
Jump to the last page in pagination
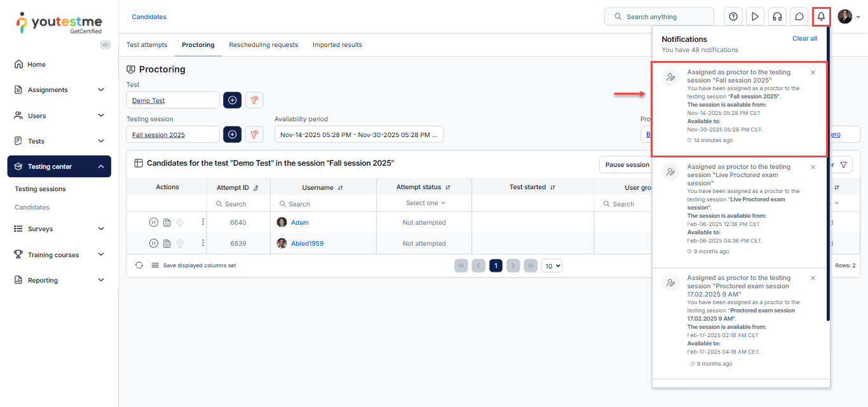coord(531,265)
